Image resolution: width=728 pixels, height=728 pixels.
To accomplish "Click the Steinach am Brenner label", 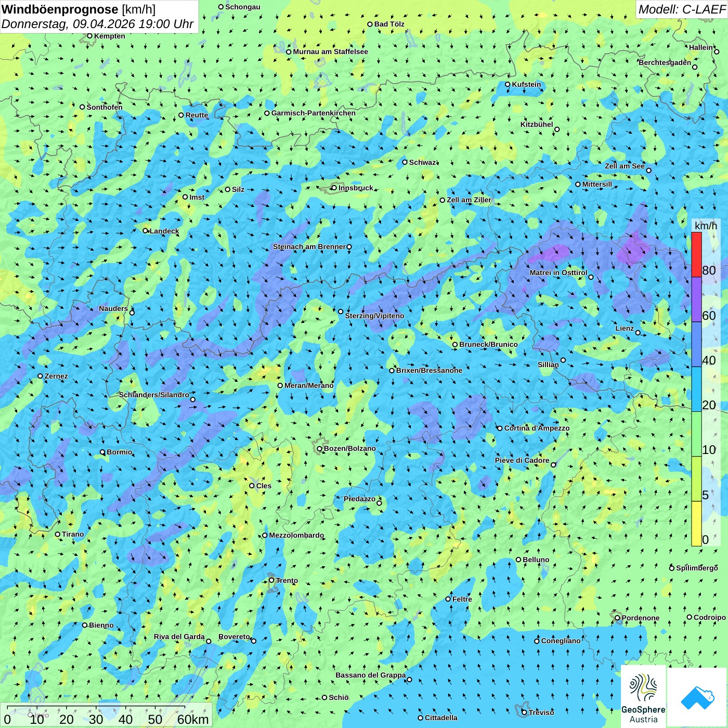I will [309, 246].
